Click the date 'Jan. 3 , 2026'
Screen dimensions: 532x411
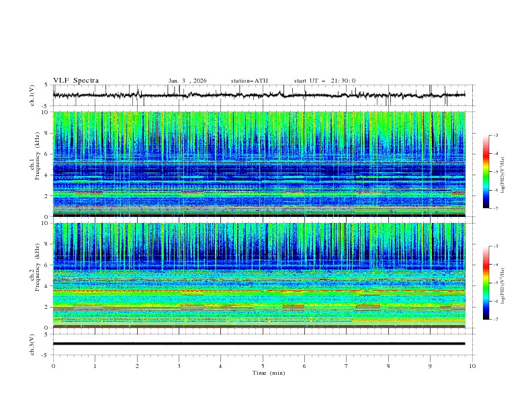187,81
